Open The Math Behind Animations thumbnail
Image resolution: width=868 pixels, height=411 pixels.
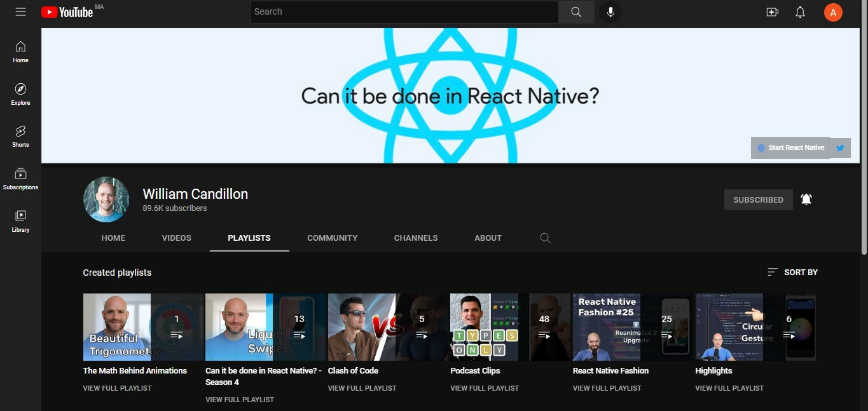(x=143, y=327)
